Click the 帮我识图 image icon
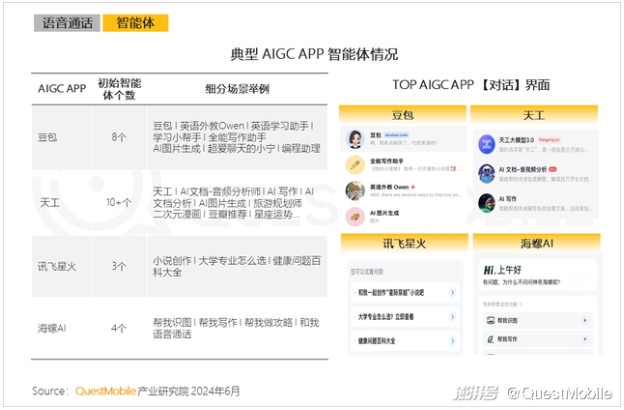Screen dimensions: 624x410 [489, 320]
